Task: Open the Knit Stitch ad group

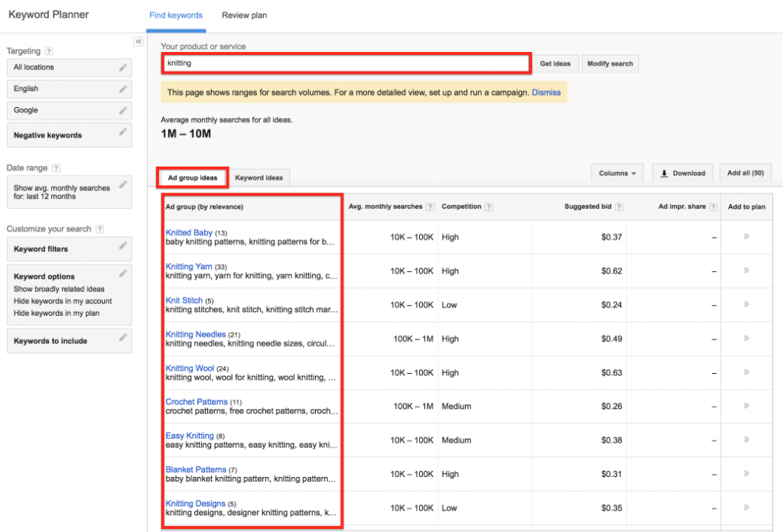Action: point(184,300)
